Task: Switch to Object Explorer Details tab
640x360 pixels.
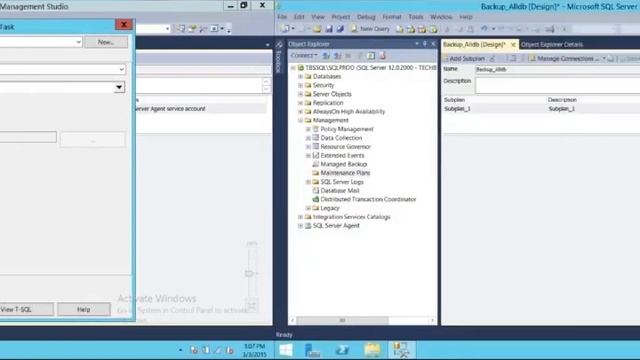Action: point(552,44)
